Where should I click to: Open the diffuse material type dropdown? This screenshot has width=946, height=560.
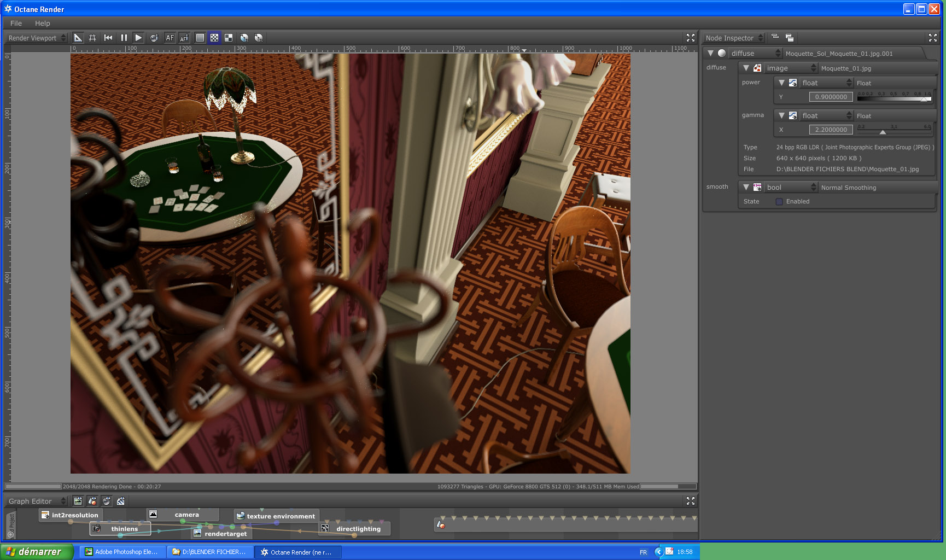tap(756, 53)
